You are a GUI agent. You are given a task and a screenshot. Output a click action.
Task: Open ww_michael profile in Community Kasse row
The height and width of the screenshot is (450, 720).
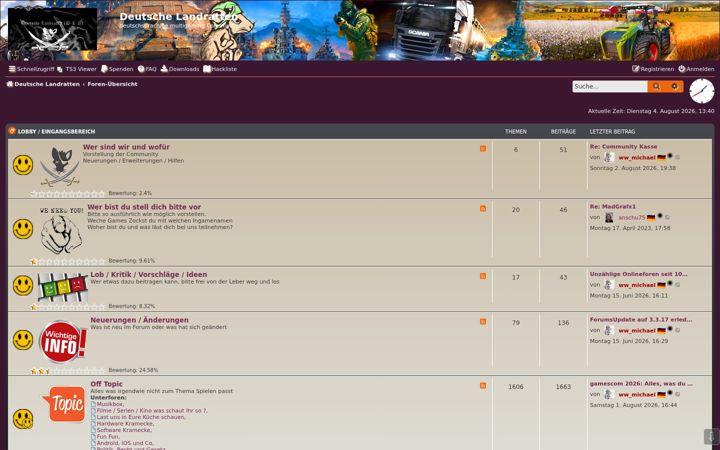click(x=637, y=158)
